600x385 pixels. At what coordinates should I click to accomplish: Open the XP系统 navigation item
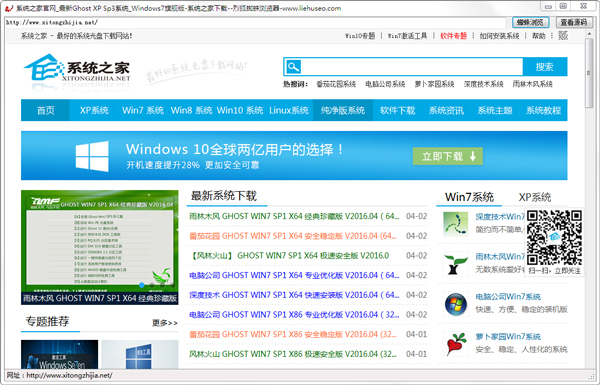pos(94,110)
